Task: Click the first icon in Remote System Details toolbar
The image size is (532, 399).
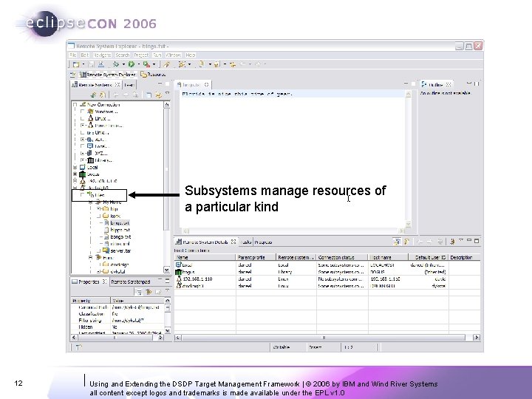Action: [397, 241]
